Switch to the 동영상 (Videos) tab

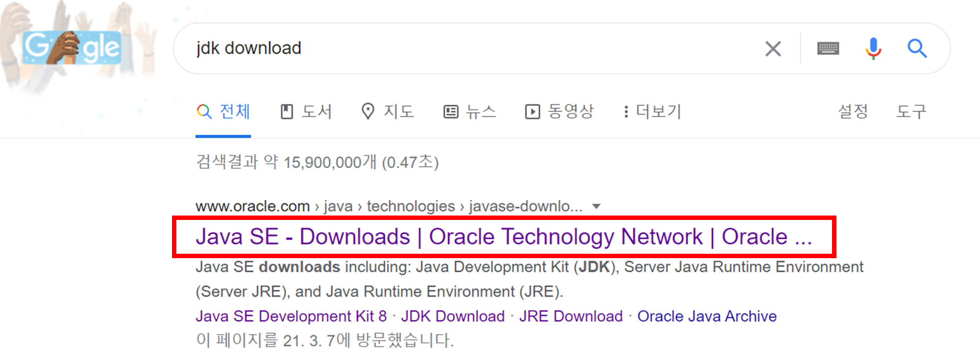(x=559, y=112)
